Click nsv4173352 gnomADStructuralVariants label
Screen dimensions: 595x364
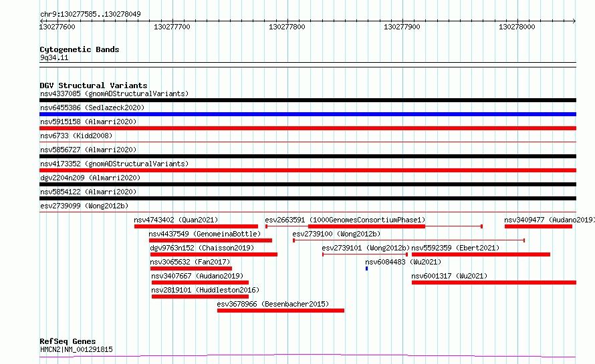tap(114, 164)
